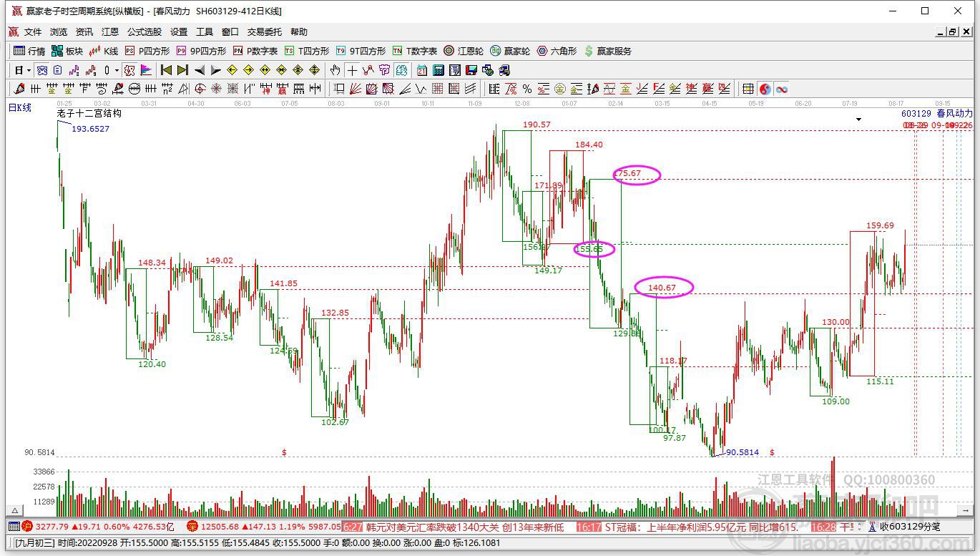Click the 日K线 label
This screenshot has width=980, height=556.
pos(20,107)
